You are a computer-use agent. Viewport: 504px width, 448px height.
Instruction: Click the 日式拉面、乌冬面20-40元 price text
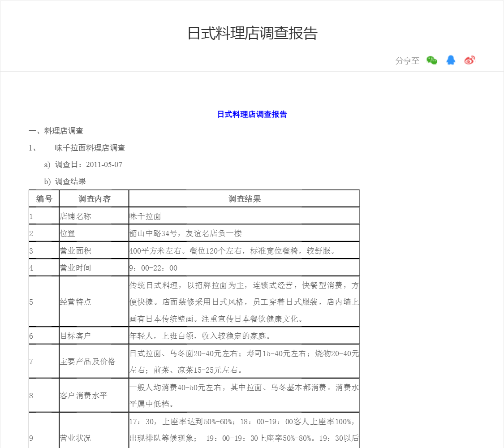244,361
